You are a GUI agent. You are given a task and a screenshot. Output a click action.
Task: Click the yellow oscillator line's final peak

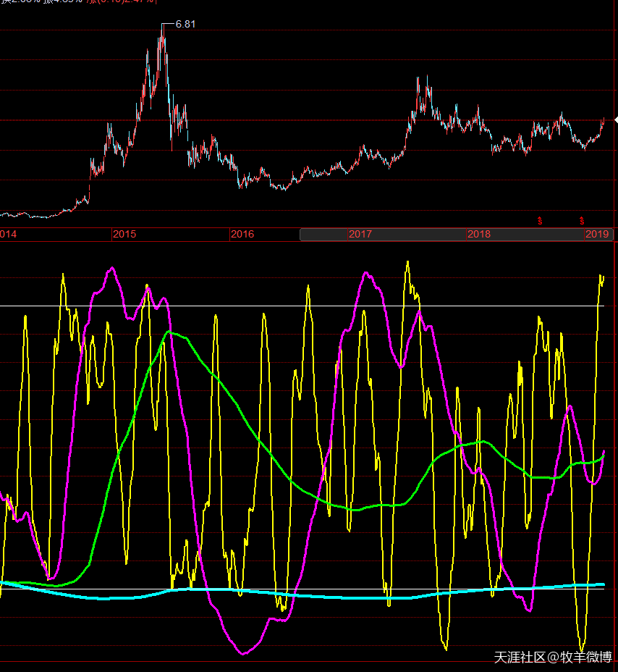[601, 276]
